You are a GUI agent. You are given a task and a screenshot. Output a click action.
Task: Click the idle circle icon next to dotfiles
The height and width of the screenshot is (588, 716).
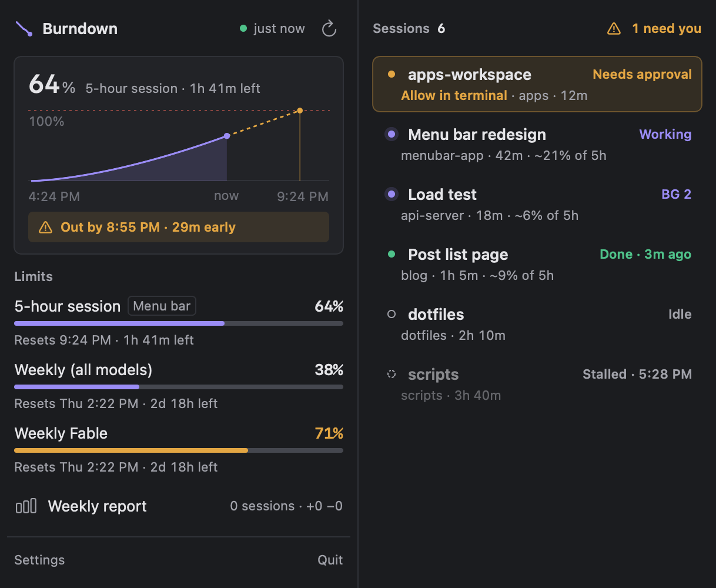click(x=392, y=315)
